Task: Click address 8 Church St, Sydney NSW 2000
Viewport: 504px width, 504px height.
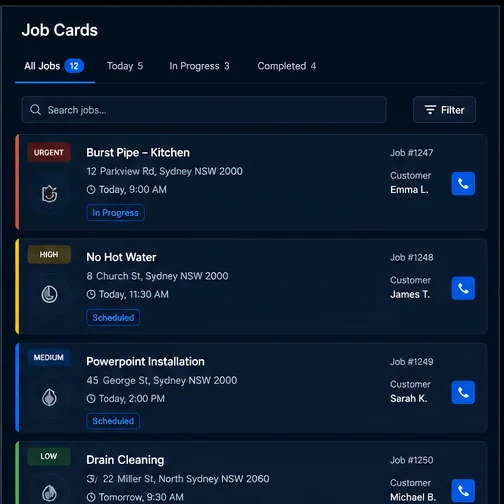Action: [x=157, y=276]
